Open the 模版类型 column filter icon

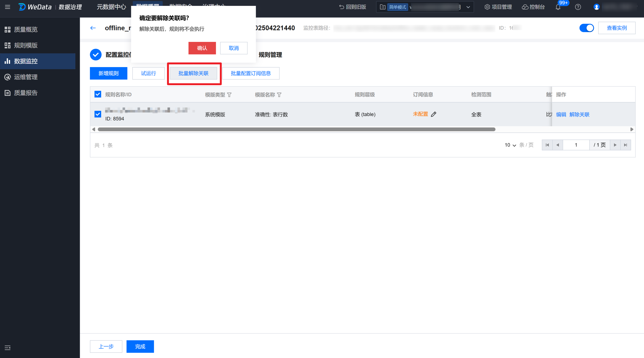pos(229,95)
